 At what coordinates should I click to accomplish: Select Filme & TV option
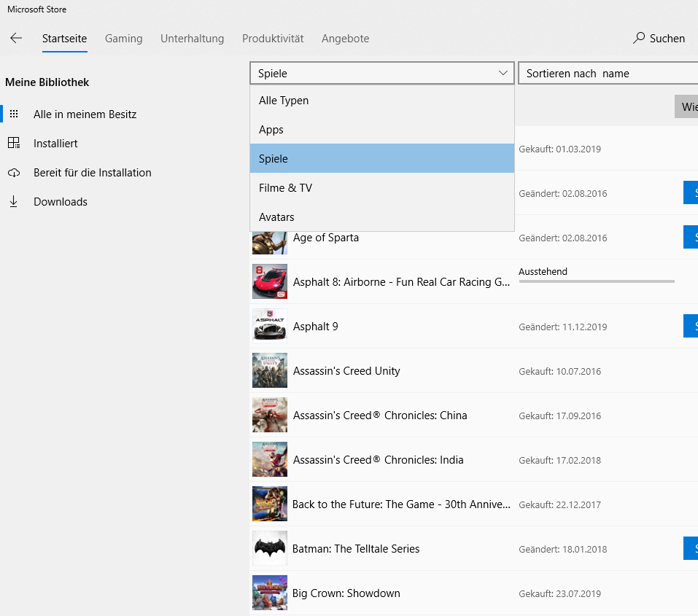pos(382,188)
